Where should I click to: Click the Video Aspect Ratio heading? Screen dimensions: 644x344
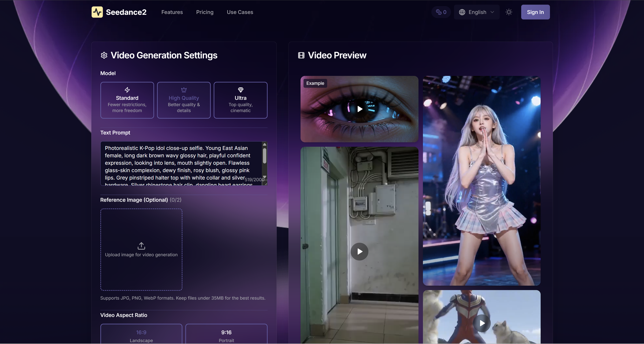tap(123, 315)
